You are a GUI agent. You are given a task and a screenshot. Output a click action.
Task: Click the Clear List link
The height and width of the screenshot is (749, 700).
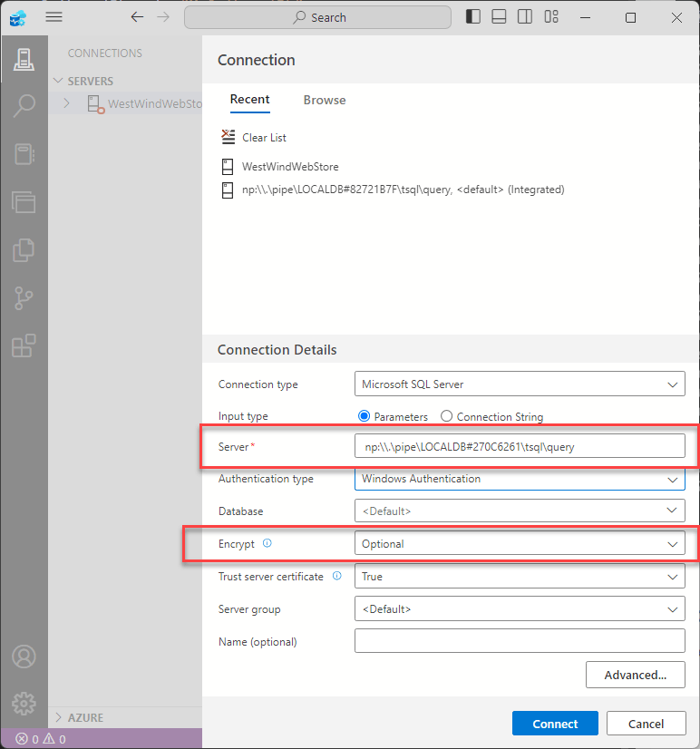(x=264, y=138)
